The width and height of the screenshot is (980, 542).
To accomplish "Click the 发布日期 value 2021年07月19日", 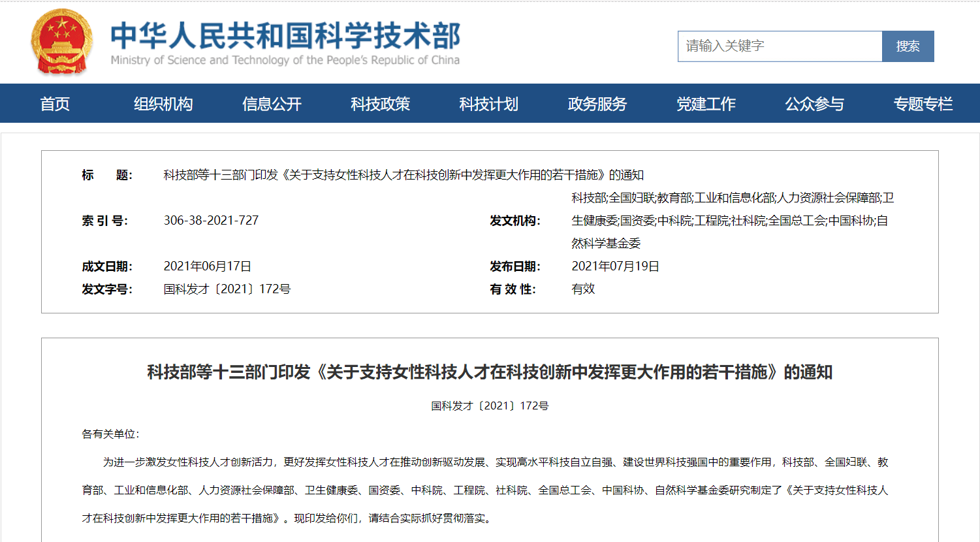I will pyautogui.click(x=615, y=266).
